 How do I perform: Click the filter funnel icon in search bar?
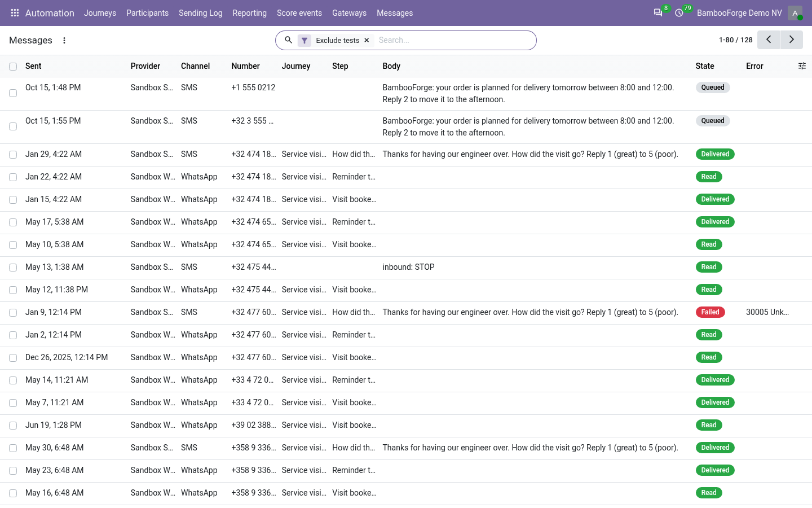point(304,41)
